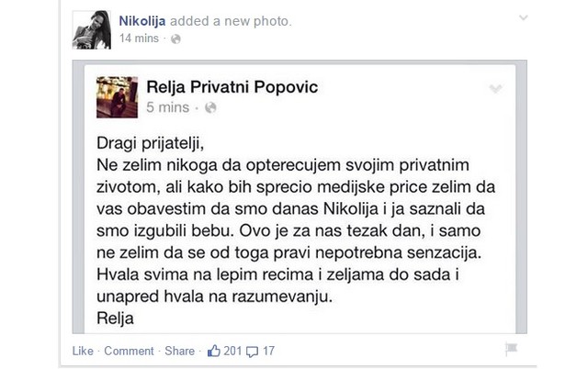The width and height of the screenshot is (588, 369).
Task: Like the post
Action: point(83,351)
